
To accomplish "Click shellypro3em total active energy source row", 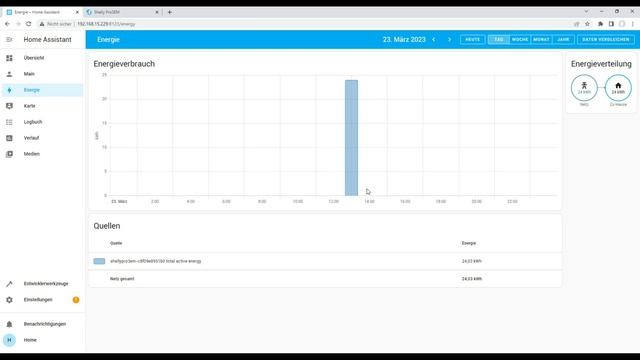I will pyautogui.click(x=325, y=261).
